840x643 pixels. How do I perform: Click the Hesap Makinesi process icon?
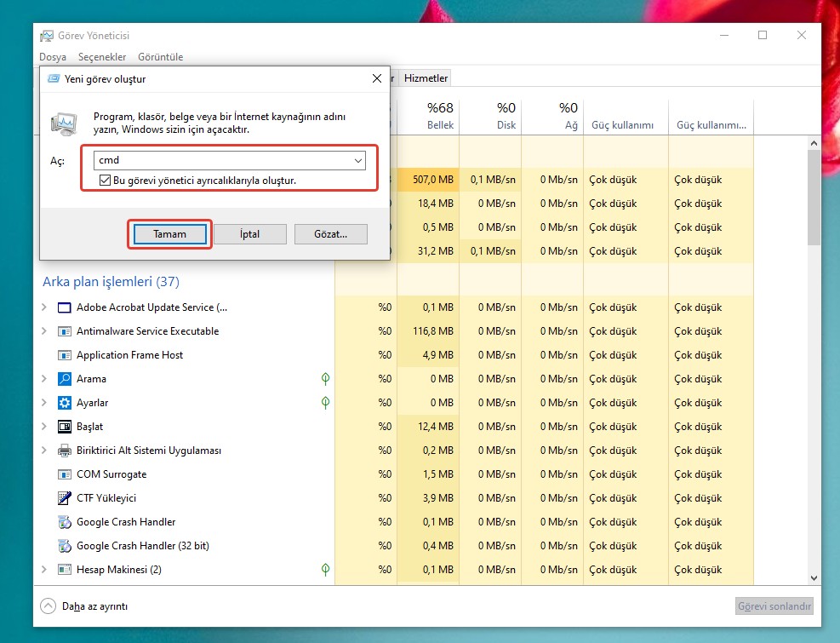[65, 570]
